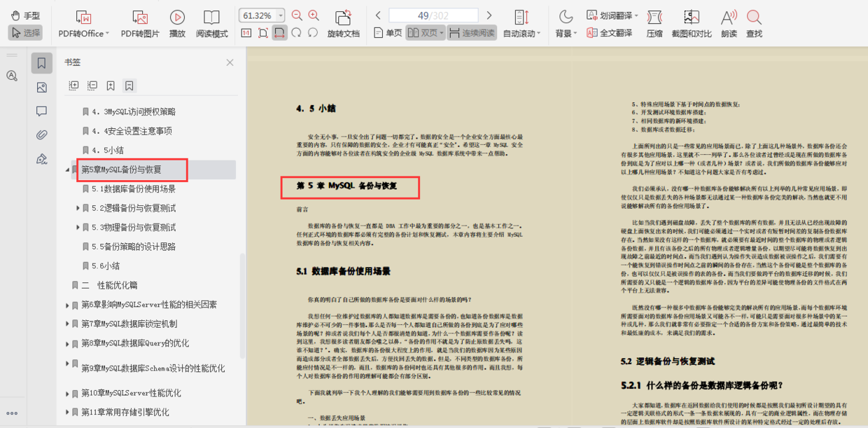Click 全文翻译 full text translation
868x428 pixels.
pyautogui.click(x=610, y=33)
